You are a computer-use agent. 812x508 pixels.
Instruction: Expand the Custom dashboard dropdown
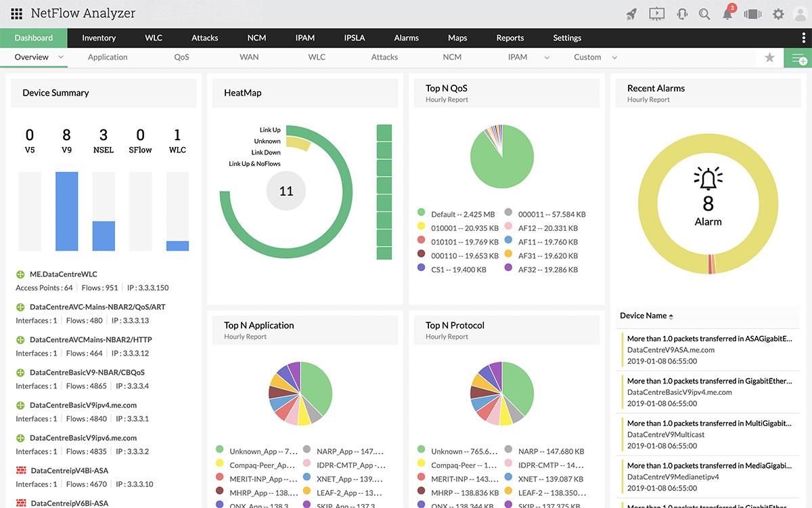[613, 58]
